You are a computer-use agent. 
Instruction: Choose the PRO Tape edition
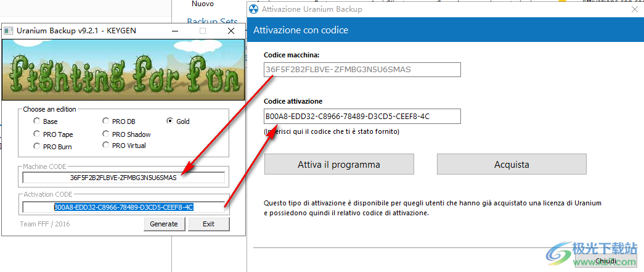(37, 134)
